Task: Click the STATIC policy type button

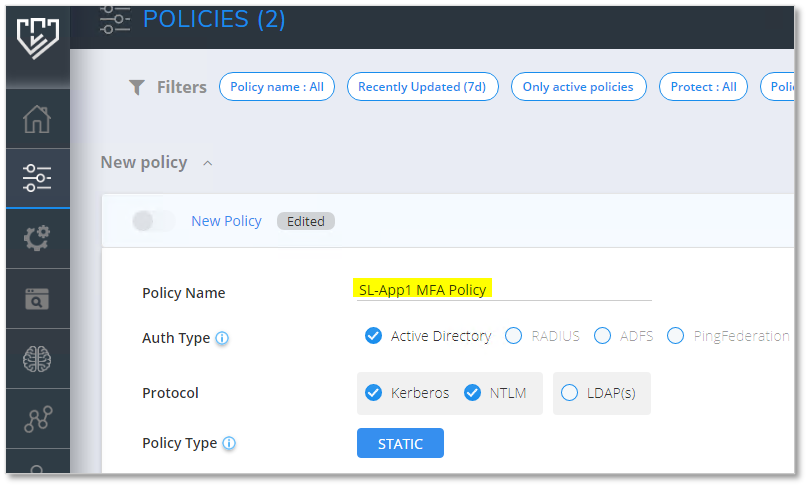Action: (400, 443)
